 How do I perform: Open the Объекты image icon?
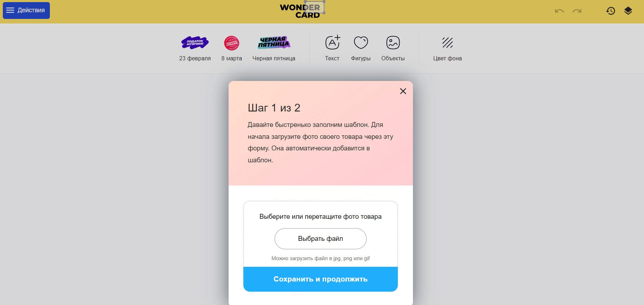tap(393, 42)
